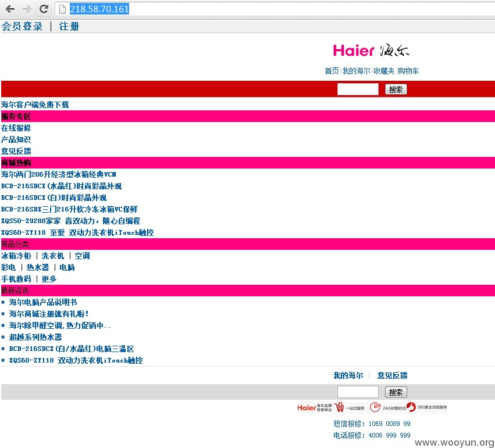Open the 意见反馈 link in the footer
This screenshot has width=495, height=448.
(393, 375)
